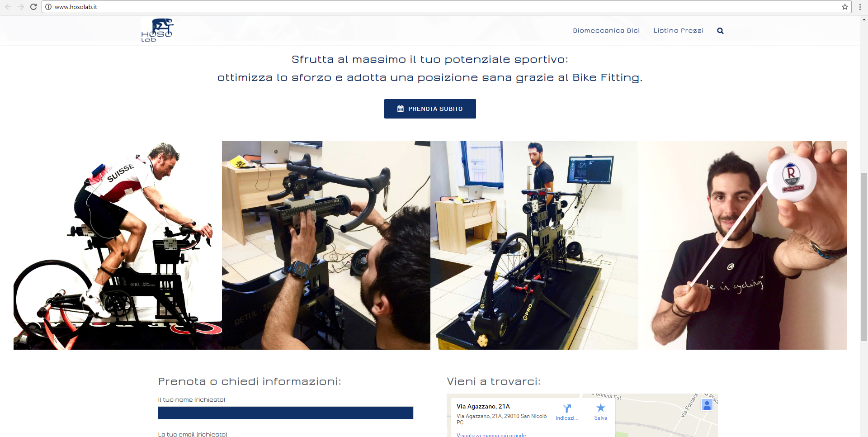Click the blue person icon on the map
This screenshot has width=868, height=437.
(x=707, y=405)
